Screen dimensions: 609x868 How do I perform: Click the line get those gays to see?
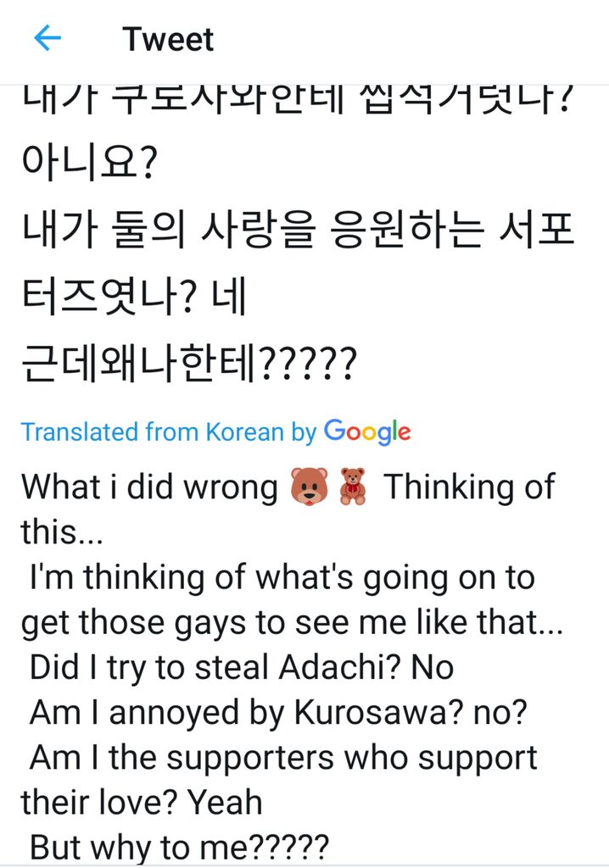point(292,623)
